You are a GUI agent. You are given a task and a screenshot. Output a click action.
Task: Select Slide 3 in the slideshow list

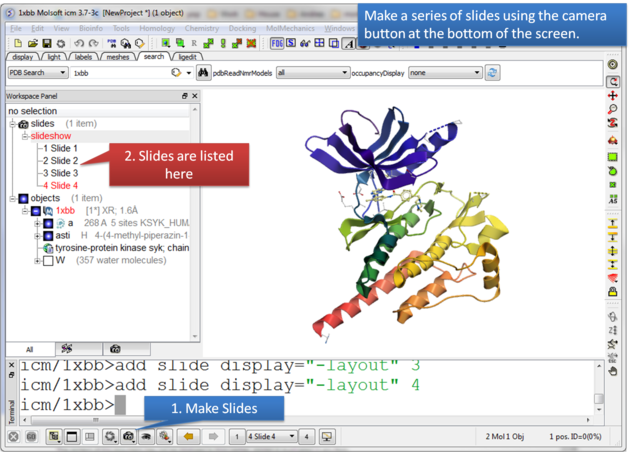coord(60,173)
